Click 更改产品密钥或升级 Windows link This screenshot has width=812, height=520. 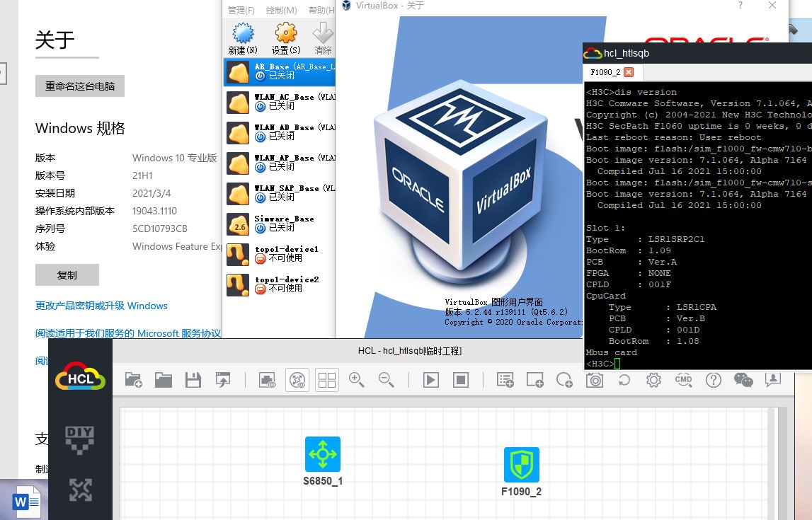pyautogui.click(x=101, y=306)
